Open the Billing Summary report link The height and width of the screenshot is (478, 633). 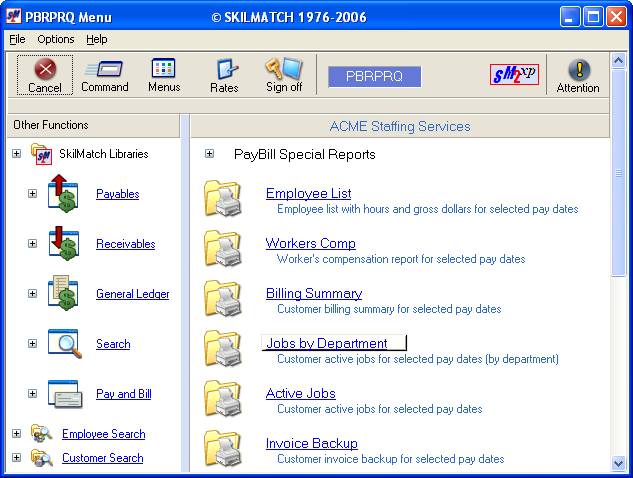pyautogui.click(x=314, y=294)
